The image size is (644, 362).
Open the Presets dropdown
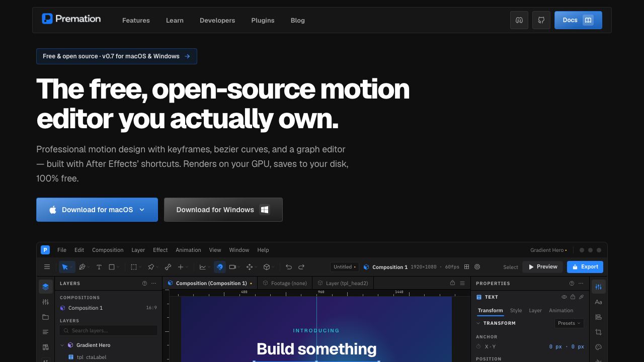(x=569, y=323)
